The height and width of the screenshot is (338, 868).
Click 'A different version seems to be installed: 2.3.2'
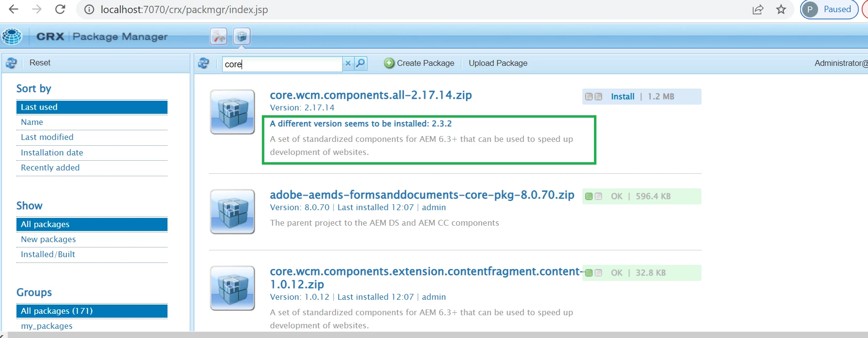(361, 123)
